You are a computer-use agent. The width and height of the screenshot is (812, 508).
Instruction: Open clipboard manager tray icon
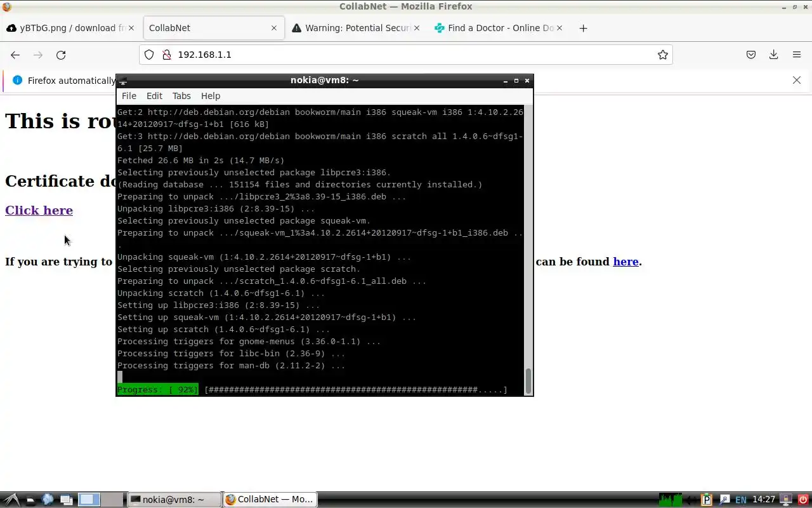click(x=707, y=500)
